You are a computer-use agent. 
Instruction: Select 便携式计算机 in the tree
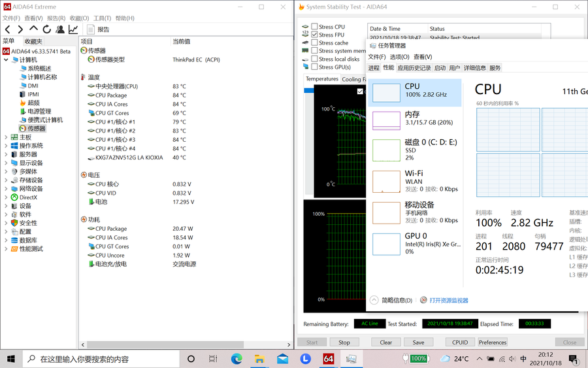[45, 120]
